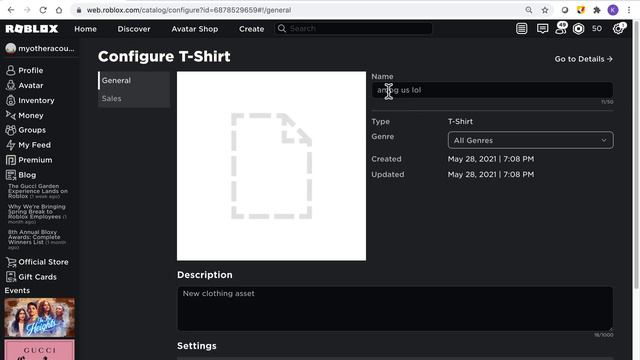Open friends icon with badge

(x=561, y=28)
